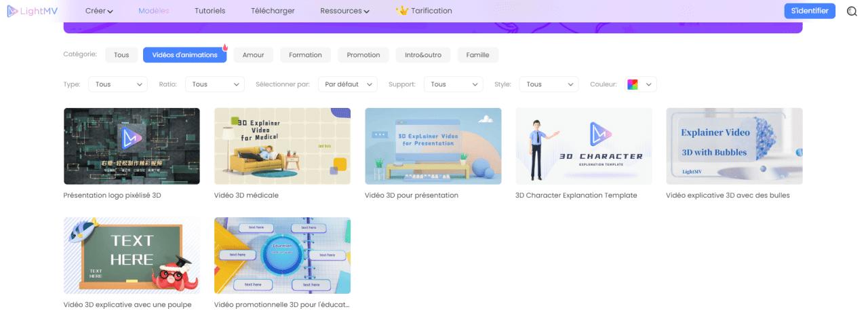Click the crown icon beside Tarification
This screenshot has height=334, width=868.
402,11
